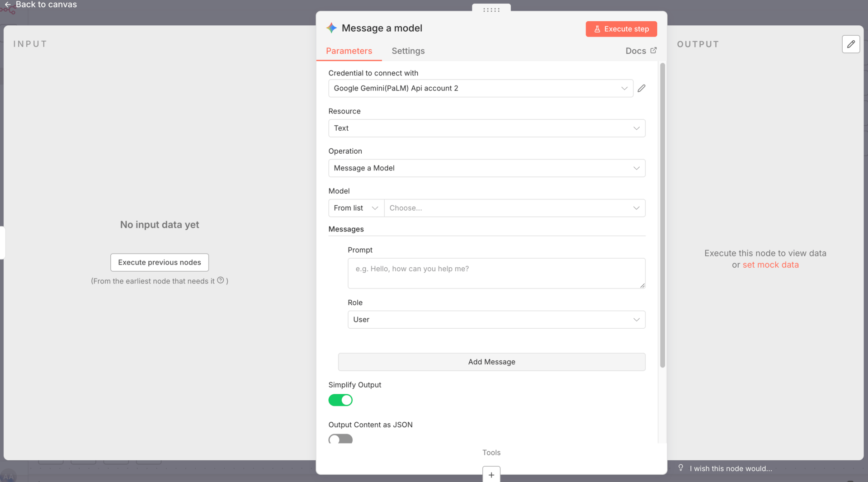The height and width of the screenshot is (482, 868).
Task: Open Docs via the external link icon
Action: (x=654, y=51)
